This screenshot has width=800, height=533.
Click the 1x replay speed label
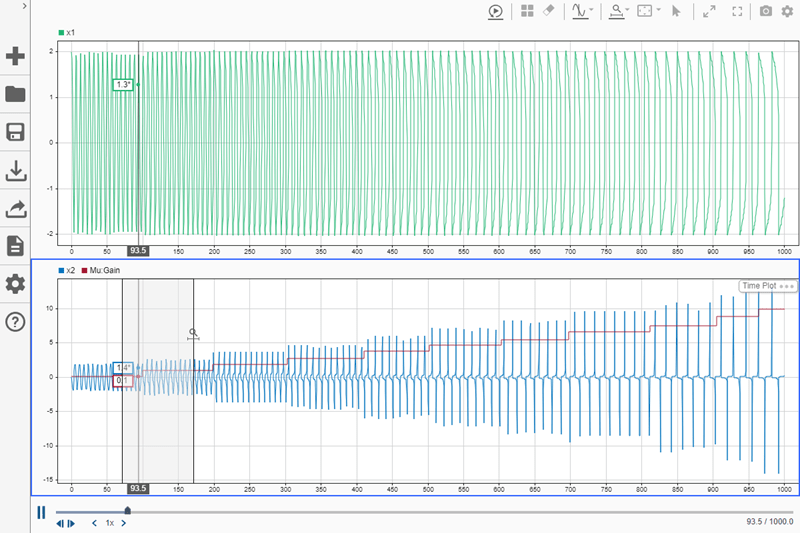[109, 523]
